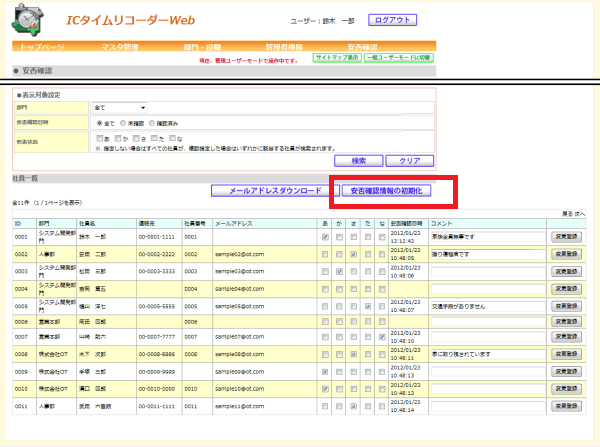Click the 次へ pagination link
Viewport: 600px width, 447px height.
click(579, 214)
